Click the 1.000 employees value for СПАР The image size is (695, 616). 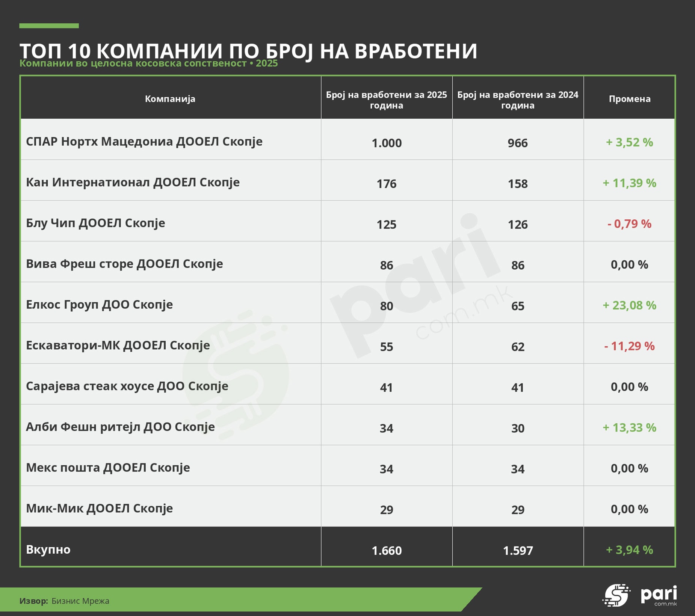(x=387, y=143)
